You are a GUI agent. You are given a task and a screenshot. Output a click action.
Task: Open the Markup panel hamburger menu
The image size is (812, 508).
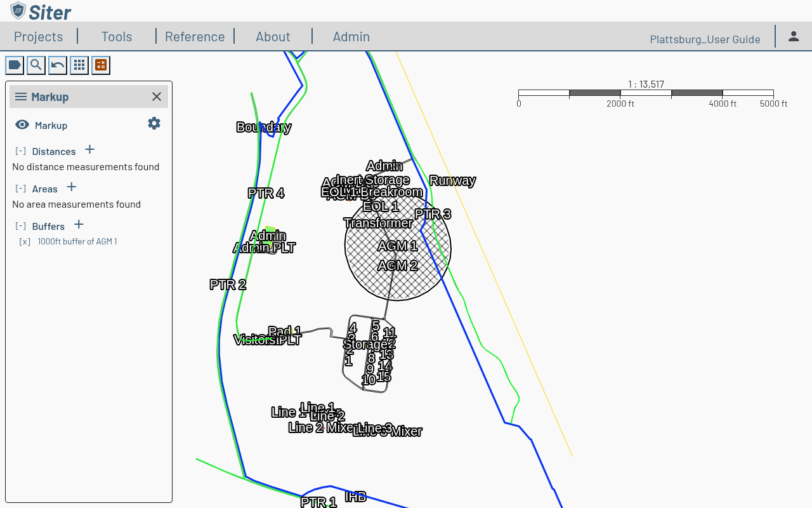[21, 97]
